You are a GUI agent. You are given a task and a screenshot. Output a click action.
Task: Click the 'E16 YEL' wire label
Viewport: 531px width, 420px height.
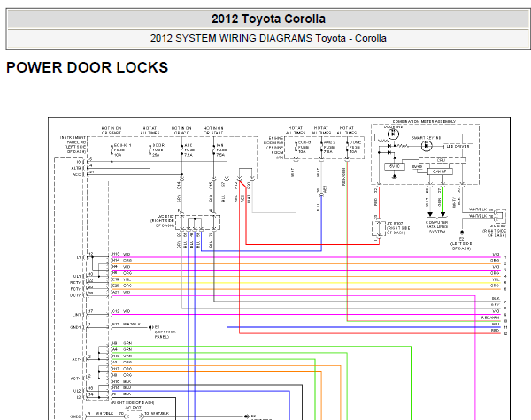121,279
